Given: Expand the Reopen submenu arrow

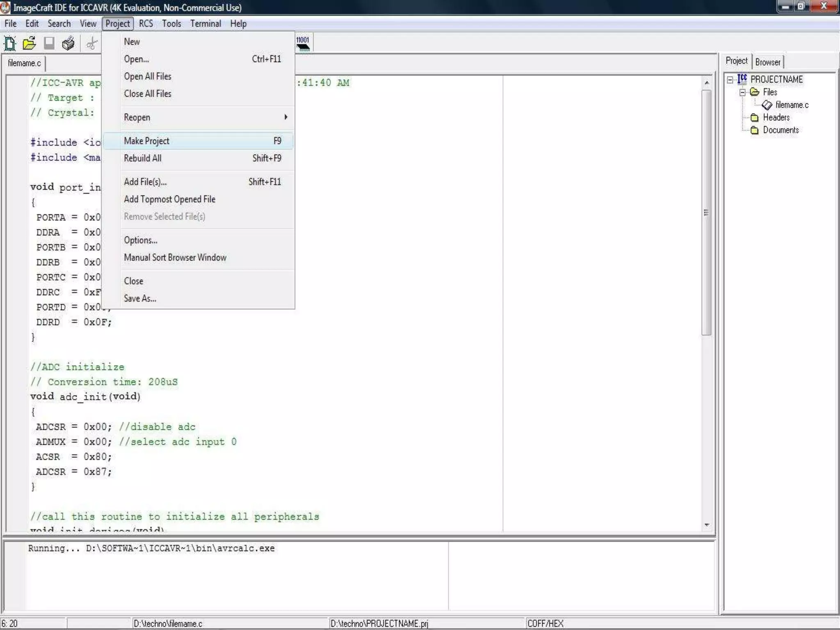Looking at the screenshot, I should pos(286,117).
